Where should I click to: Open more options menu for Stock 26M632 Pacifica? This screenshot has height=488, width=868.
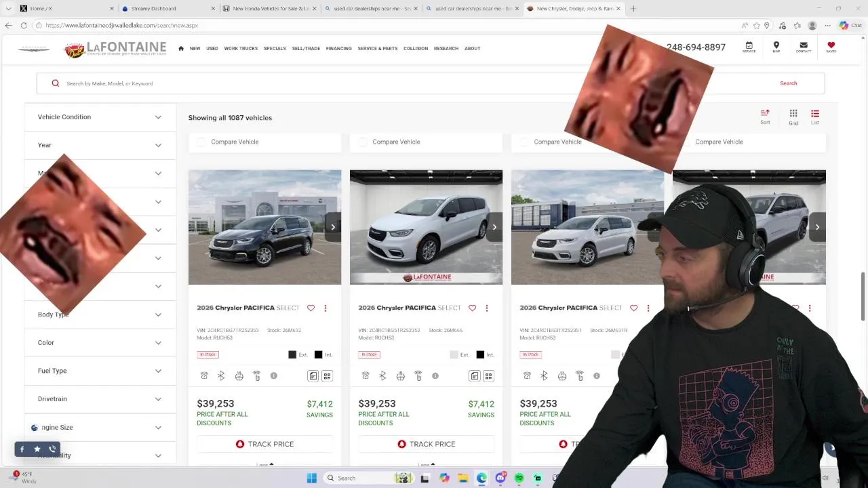(x=325, y=308)
